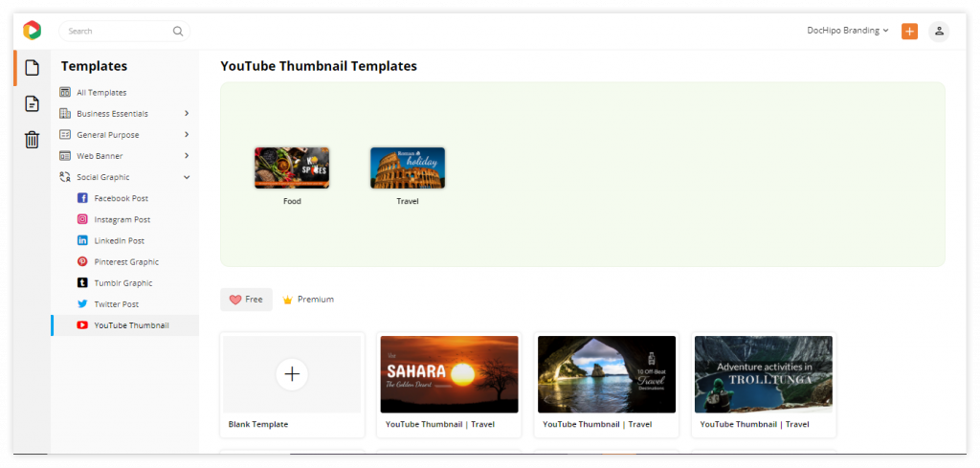Viewport: 980px width, 468px height.
Task: Open the DocHipo Branding dropdown
Action: click(848, 31)
